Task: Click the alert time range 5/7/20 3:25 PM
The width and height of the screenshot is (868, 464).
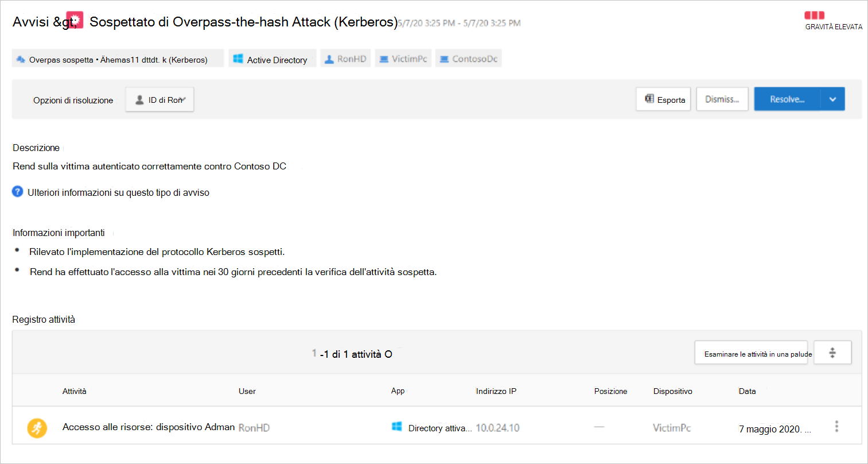Action: (459, 23)
